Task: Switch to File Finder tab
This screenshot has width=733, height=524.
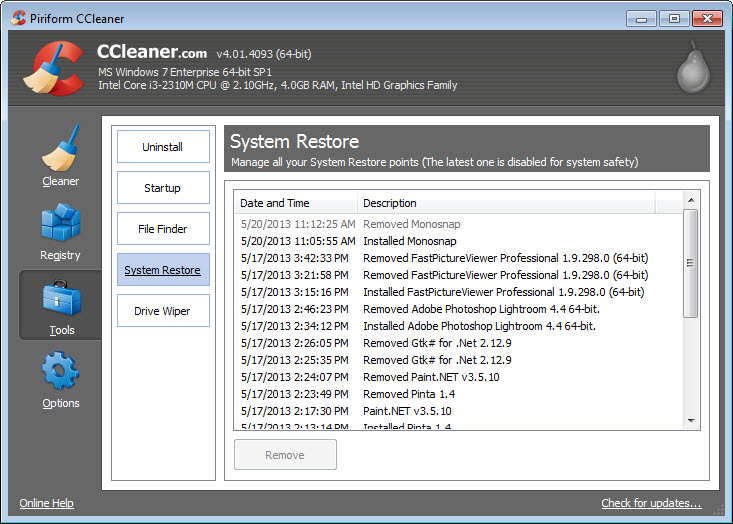Action: pos(163,229)
